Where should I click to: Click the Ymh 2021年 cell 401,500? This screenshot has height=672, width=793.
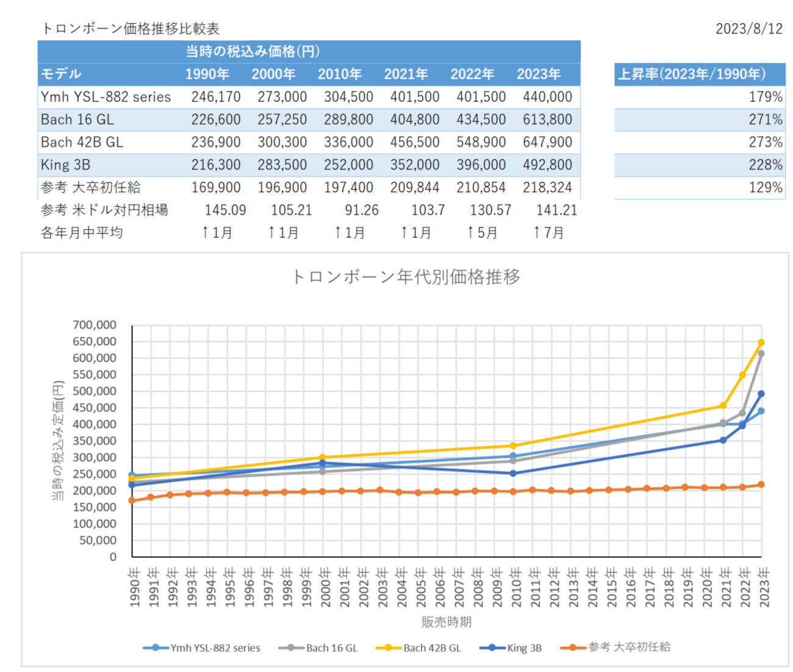[415, 97]
